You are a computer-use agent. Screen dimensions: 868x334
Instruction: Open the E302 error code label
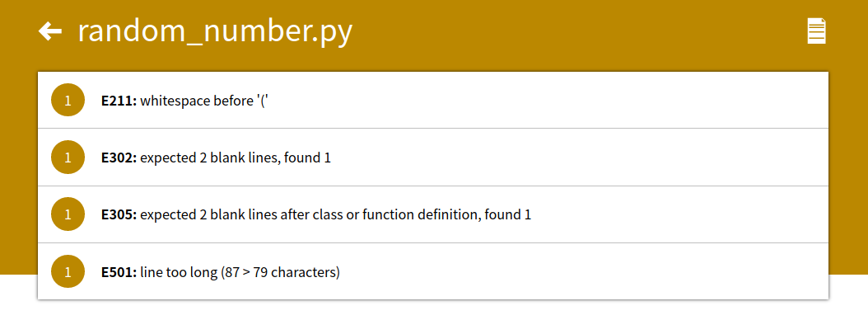pyautogui.click(x=119, y=158)
